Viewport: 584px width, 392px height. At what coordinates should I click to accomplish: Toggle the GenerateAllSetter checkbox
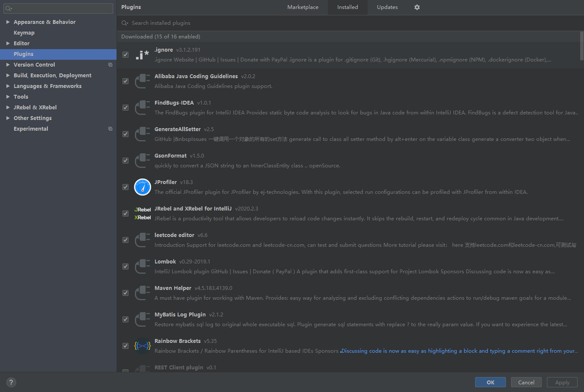point(126,134)
